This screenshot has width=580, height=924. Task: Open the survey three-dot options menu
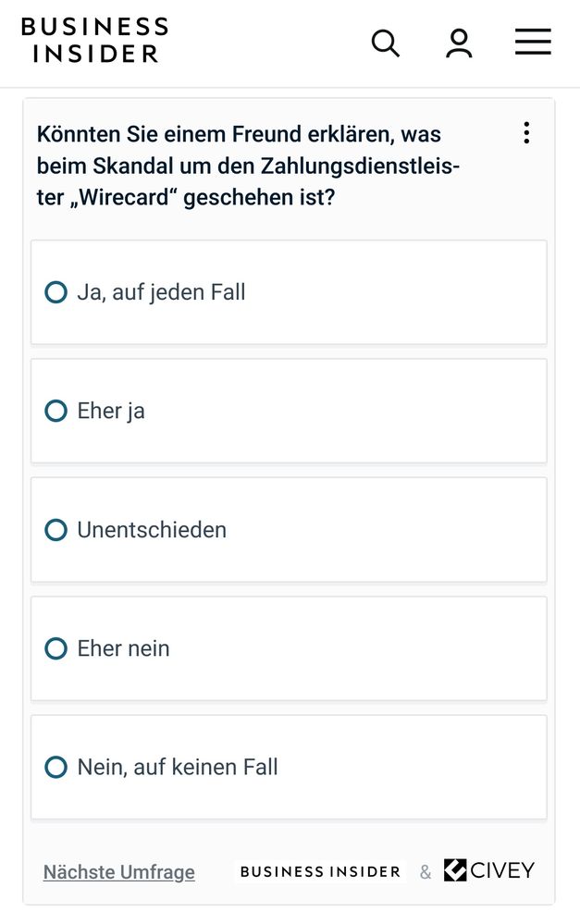pos(526,133)
